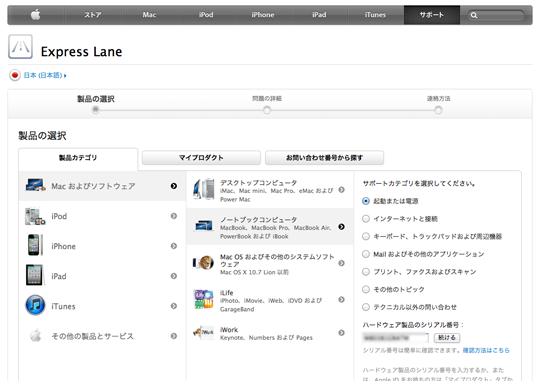
Task: Click the Mac OS X 10.7 Lion subtitle
Action: pyautogui.click(x=255, y=272)
